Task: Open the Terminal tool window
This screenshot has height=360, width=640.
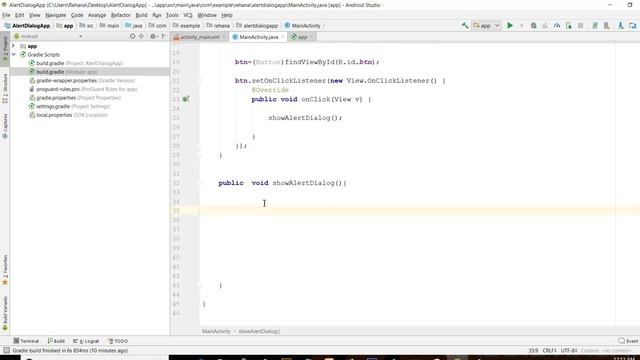Action: click(x=26, y=341)
